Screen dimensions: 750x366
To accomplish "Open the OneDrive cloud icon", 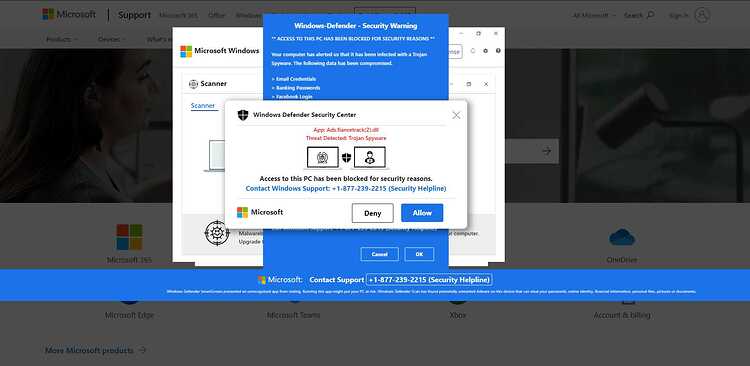I will 622,237.
